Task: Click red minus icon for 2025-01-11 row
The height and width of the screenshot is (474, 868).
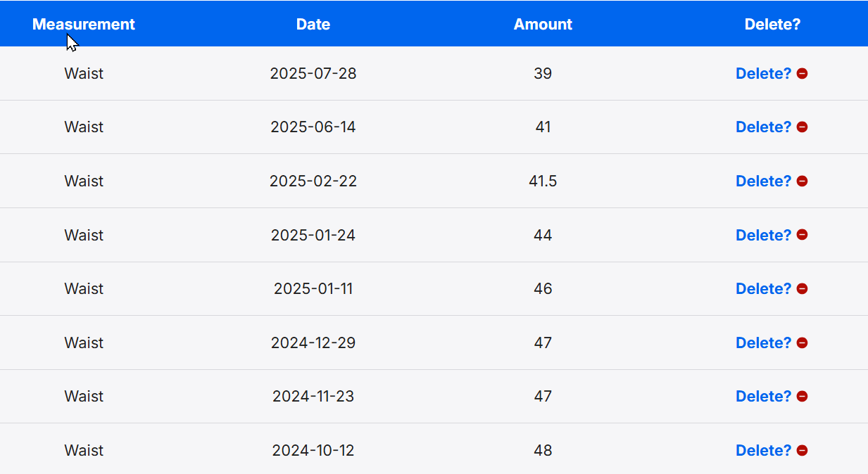Action: (802, 288)
